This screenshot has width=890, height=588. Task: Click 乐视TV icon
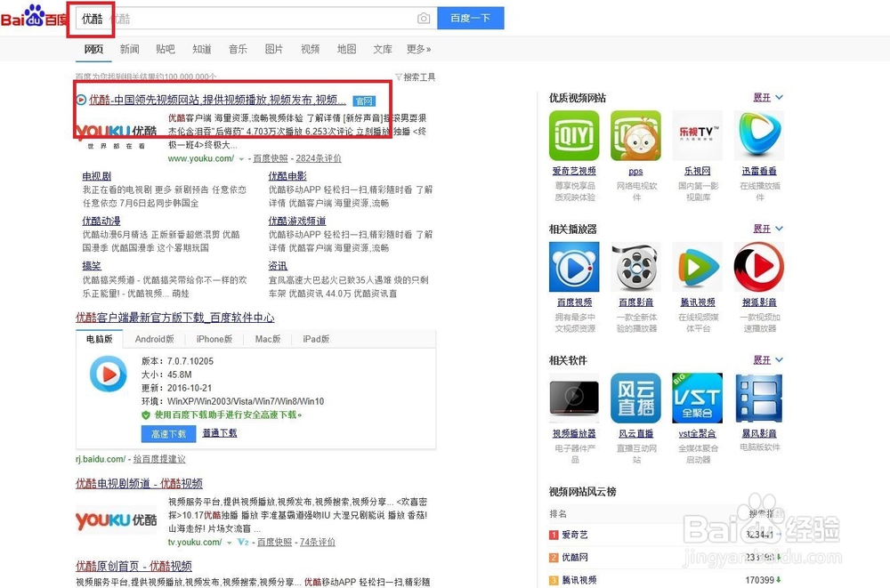point(698,135)
